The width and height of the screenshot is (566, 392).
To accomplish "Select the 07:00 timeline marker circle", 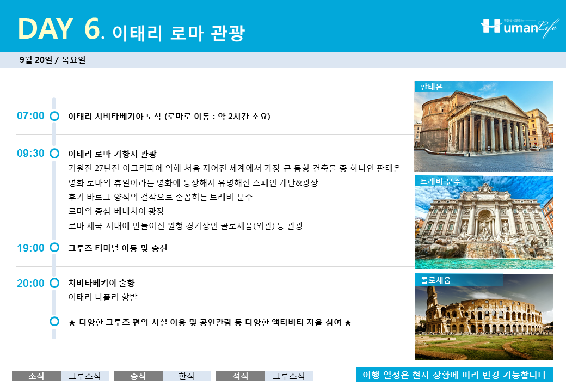I will pyautogui.click(x=54, y=116).
